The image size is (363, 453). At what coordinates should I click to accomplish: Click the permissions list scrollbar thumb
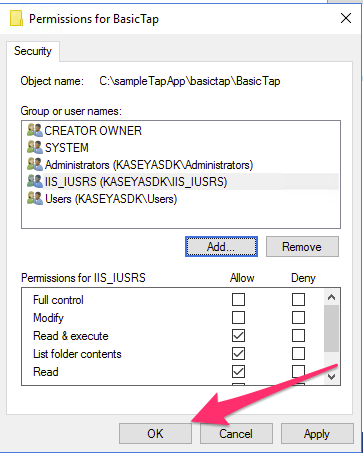pos(331,328)
